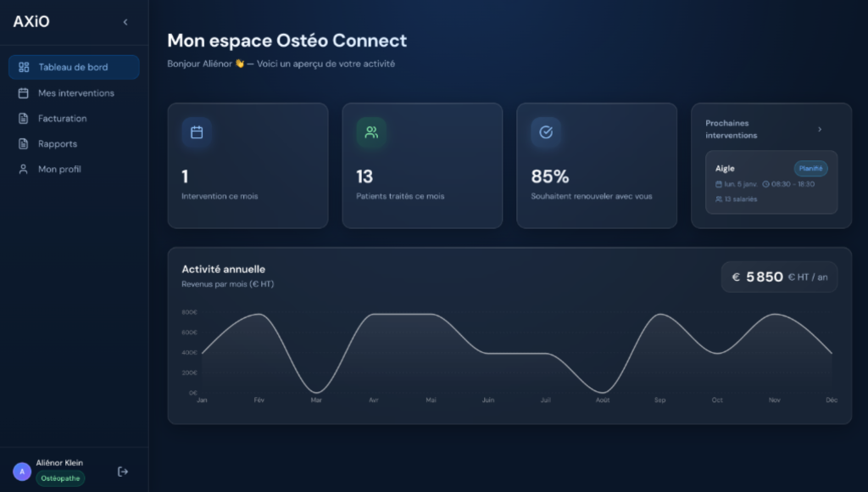868x492 pixels.
Task: Click the round user avatar with letter A
Action: coord(22,472)
